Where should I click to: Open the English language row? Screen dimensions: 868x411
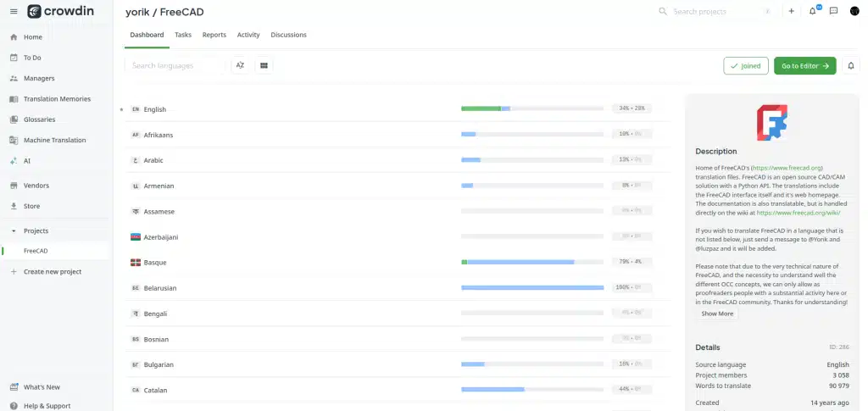click(398, 109)
